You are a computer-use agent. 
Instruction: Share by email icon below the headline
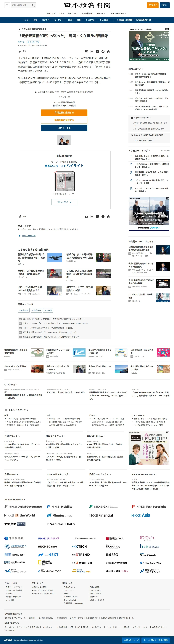[x=87, y=51]
